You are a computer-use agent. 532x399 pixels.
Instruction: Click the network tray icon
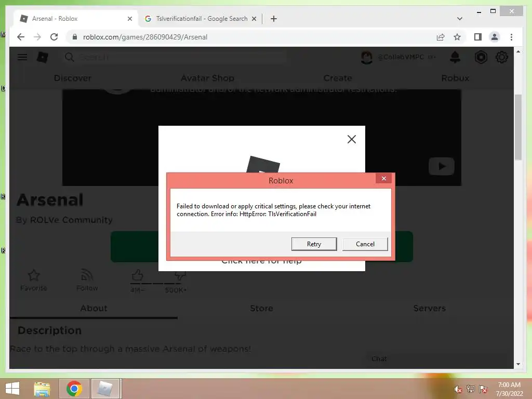click(470, 389)
